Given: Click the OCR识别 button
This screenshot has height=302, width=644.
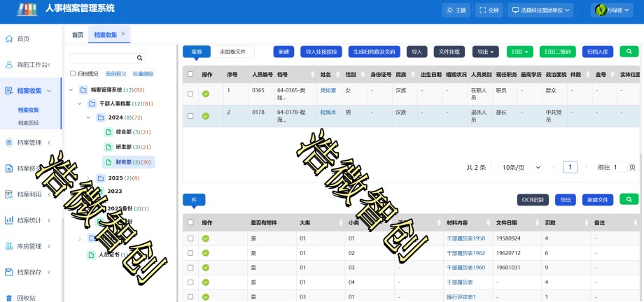Looking at the screenshot, I should click(533, 200).
